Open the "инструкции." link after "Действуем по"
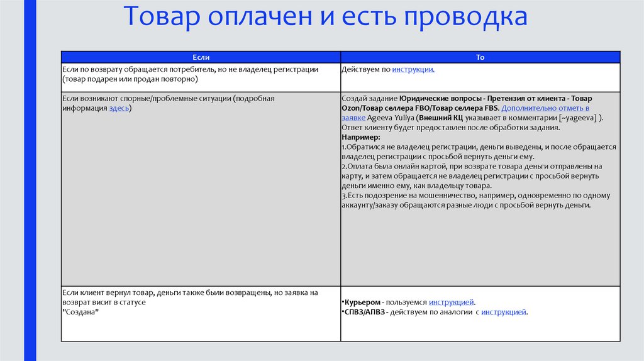The height and width of the screenshot is (361, 644). (x=413, y=69)
